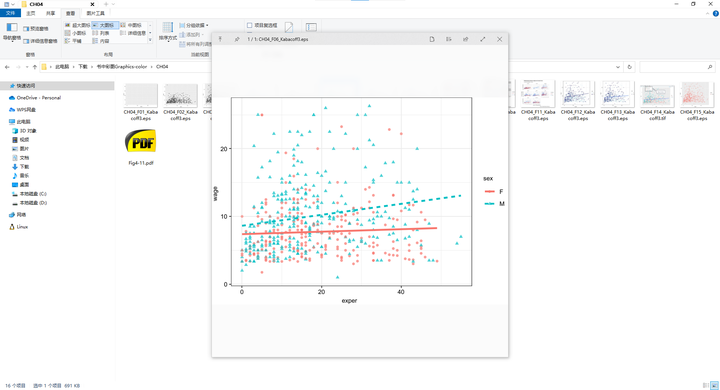720x390 pixels.
Task: Select the Fig4-11.pdf file
Action: (x=141, y=147)
